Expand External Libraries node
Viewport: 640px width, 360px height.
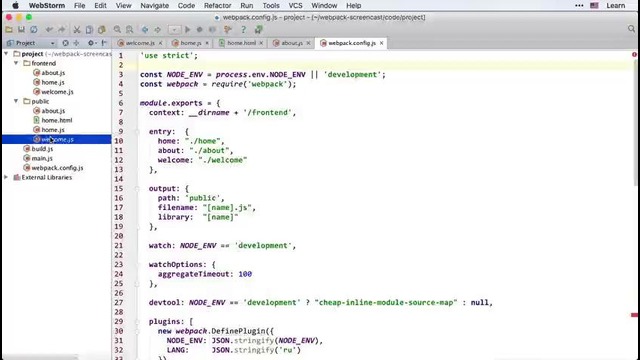pyautogui.click(x=6, y=177)
